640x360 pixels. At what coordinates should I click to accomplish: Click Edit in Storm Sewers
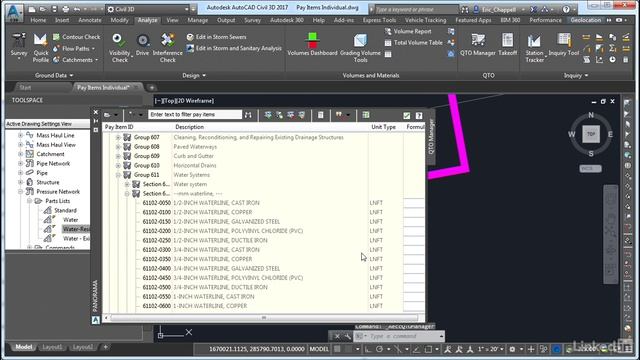[216, 37]
